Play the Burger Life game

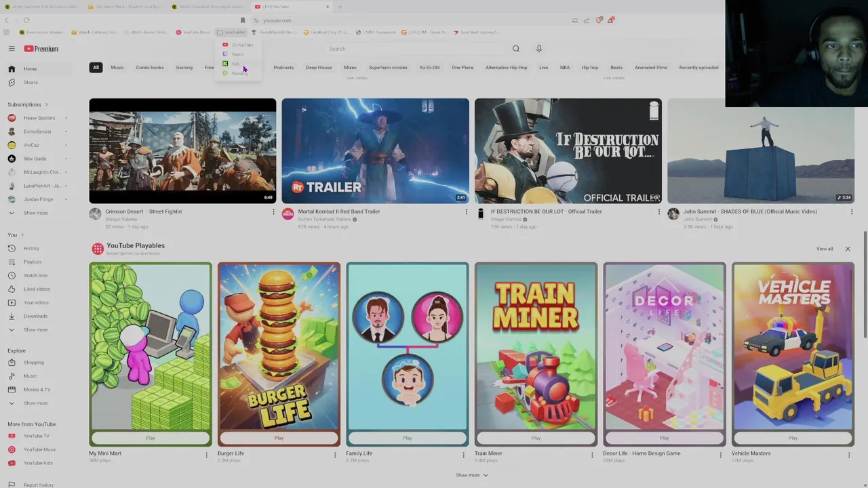279,438
